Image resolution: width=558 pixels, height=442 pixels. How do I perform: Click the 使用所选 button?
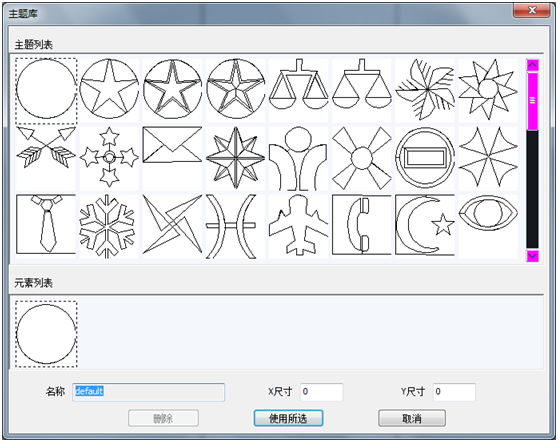[x=288, y=418]
